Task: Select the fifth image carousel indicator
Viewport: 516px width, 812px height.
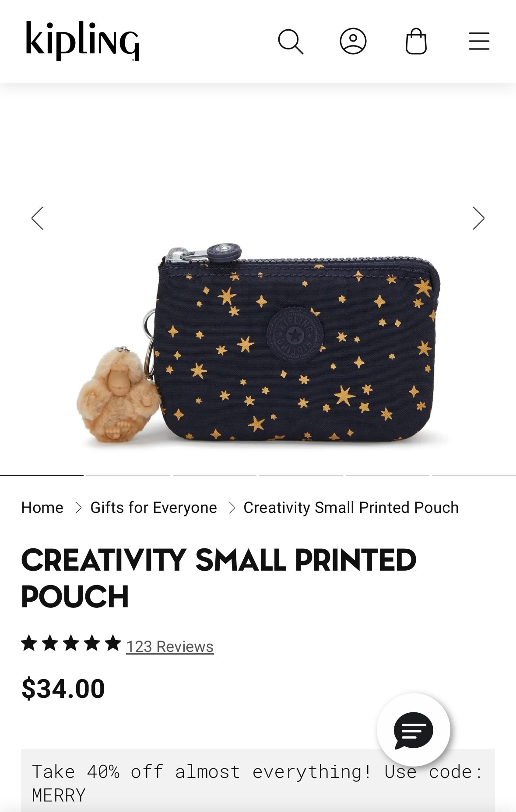Action: point(387,475)
